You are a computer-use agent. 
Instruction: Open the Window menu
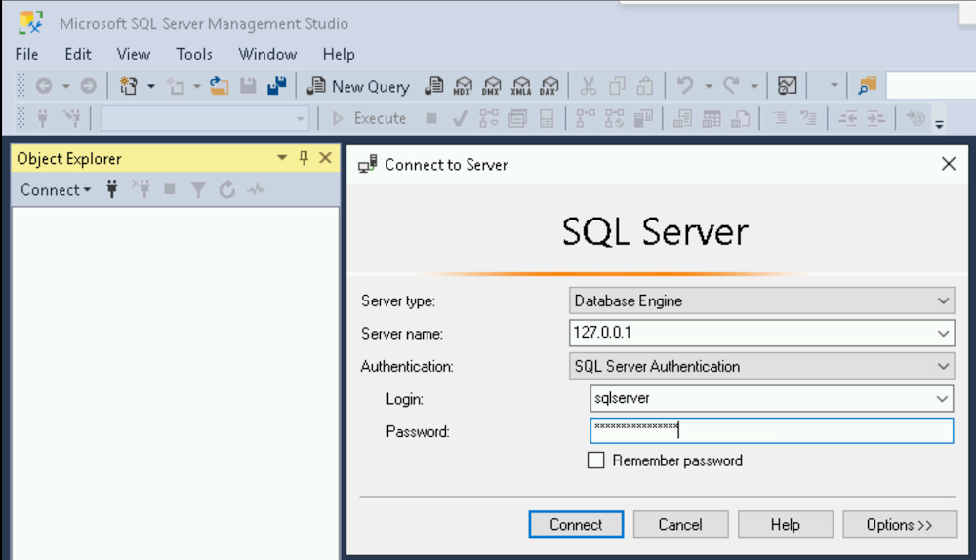tap(267, 54)
